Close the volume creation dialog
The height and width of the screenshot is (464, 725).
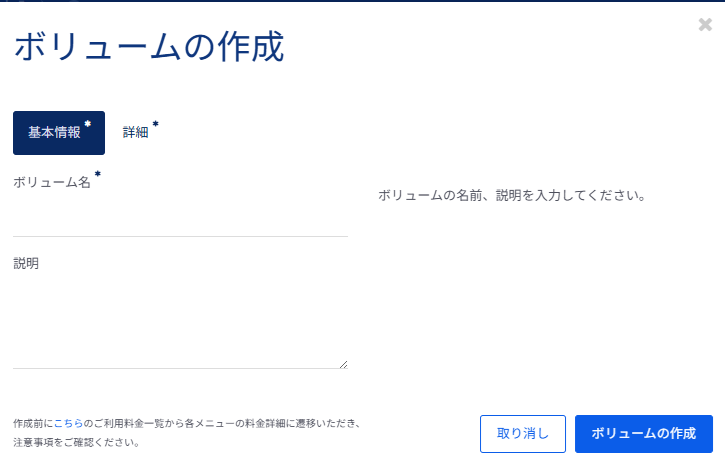[705, 25]
